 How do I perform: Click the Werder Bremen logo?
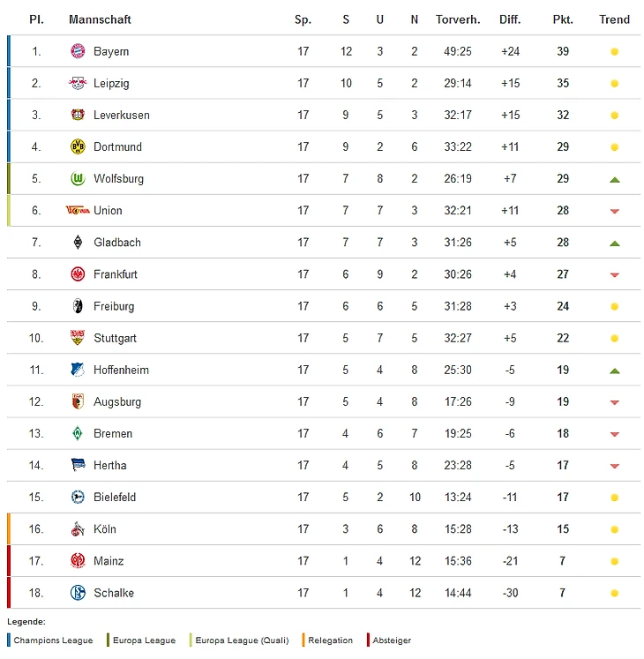click(78, 433)
